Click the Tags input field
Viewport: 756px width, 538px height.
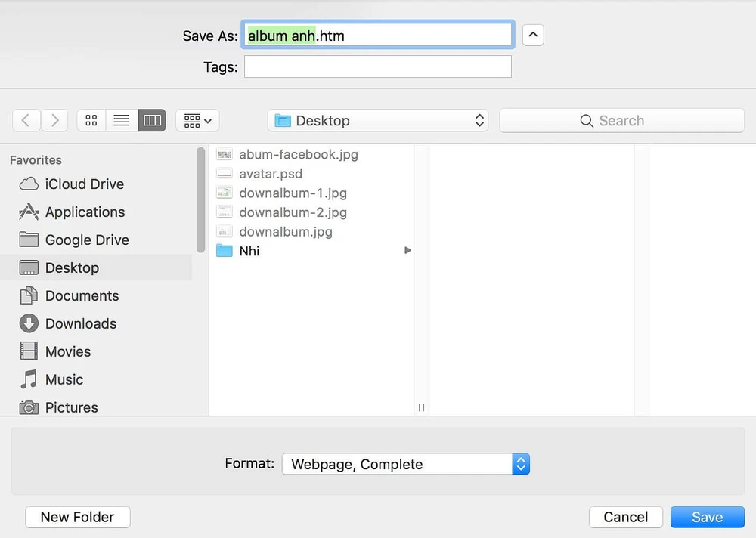point(378,67)
